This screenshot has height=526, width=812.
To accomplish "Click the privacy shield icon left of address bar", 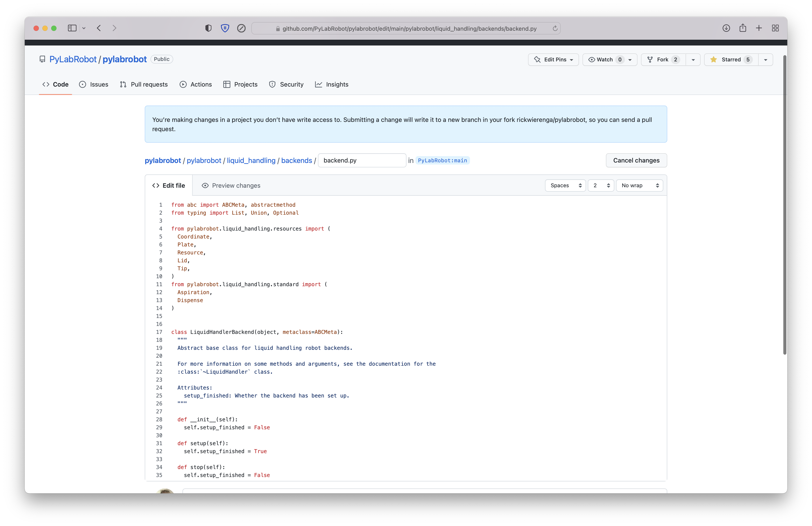I will tap(208, 28).
